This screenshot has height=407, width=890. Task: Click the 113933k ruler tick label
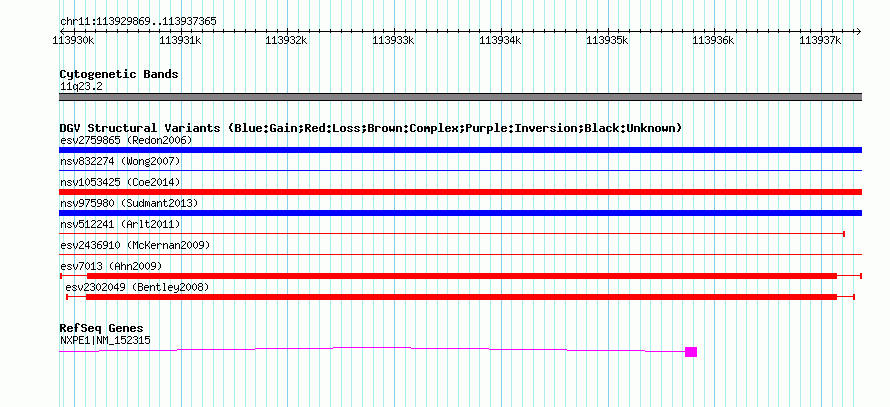click(393, 40)
